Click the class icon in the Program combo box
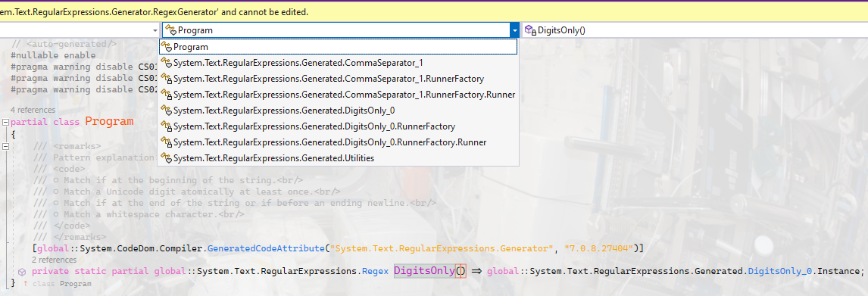Viewport: 868px width, 296px height. (x=170, y=30)
